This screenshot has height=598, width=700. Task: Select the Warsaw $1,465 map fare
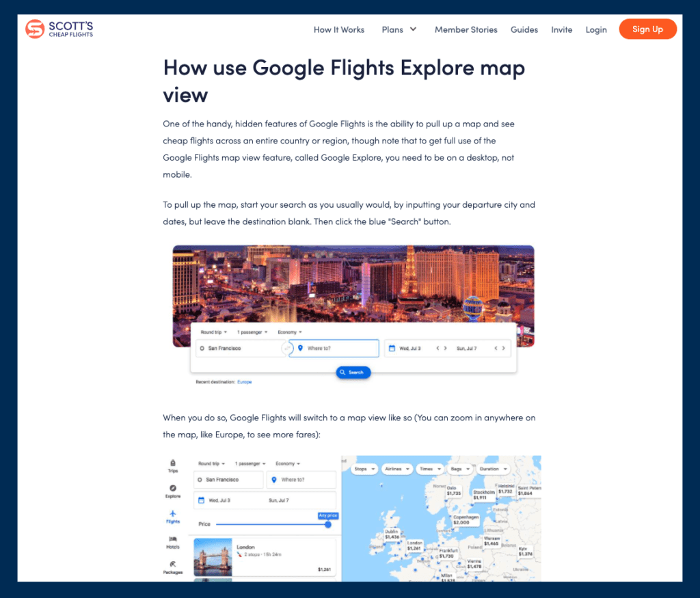click(491, 541)
